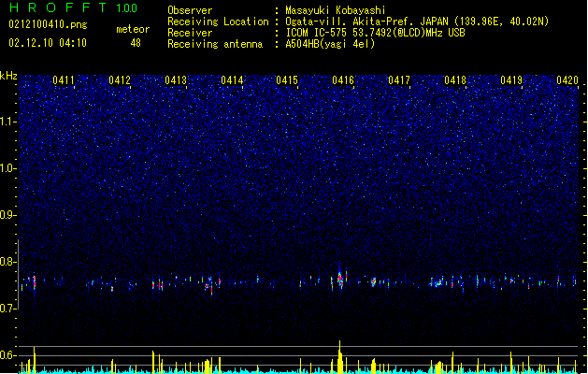Click the 0417 time marker
This screenshot has height=374, width=588.
pyautogui.click(x=399, y=80)
